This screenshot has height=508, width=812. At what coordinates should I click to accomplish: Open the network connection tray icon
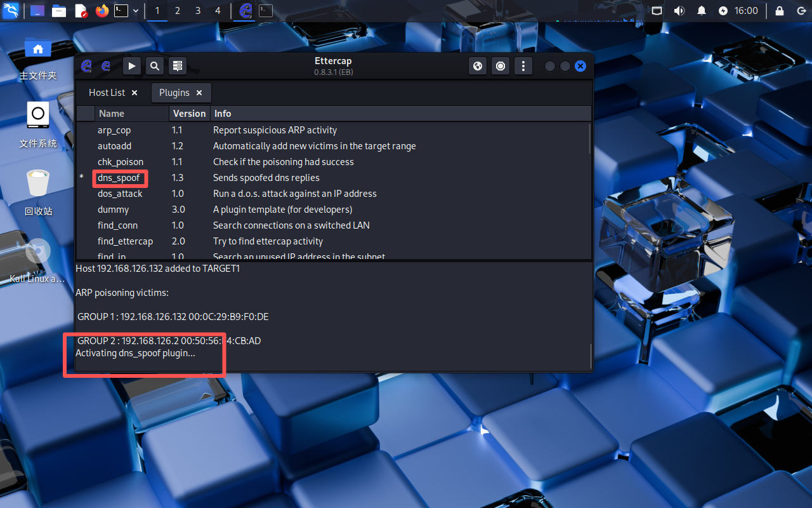[x=657, y=11]
